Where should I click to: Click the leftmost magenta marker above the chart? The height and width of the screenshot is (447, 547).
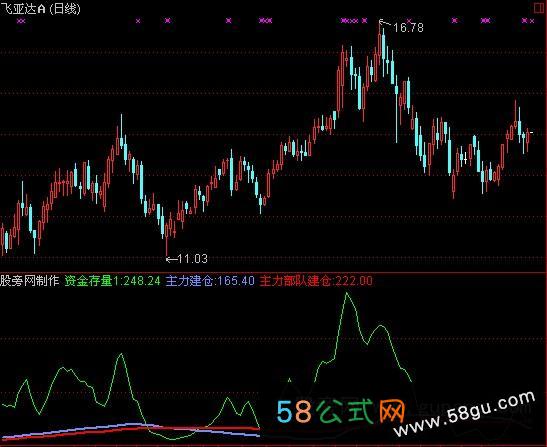coord(21,21)
